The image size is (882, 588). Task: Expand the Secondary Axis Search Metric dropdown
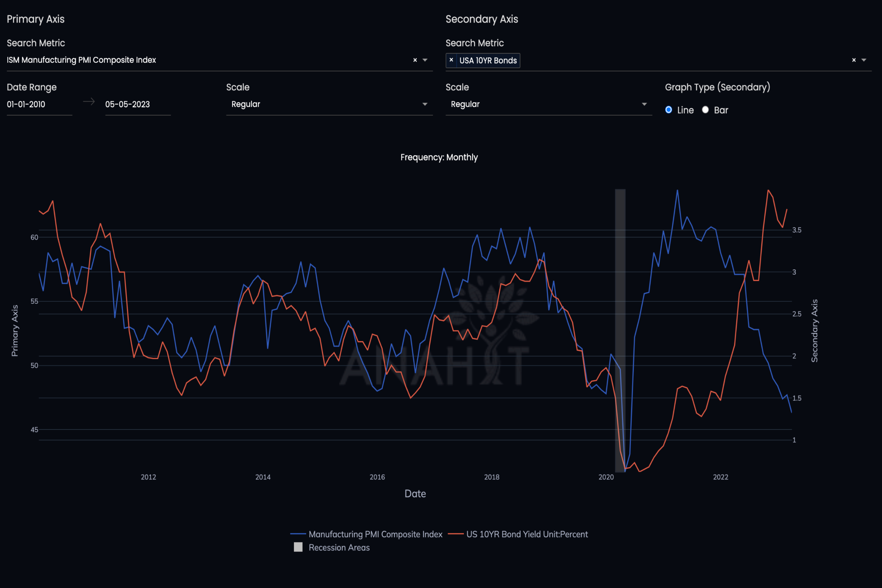coord(864,60)
